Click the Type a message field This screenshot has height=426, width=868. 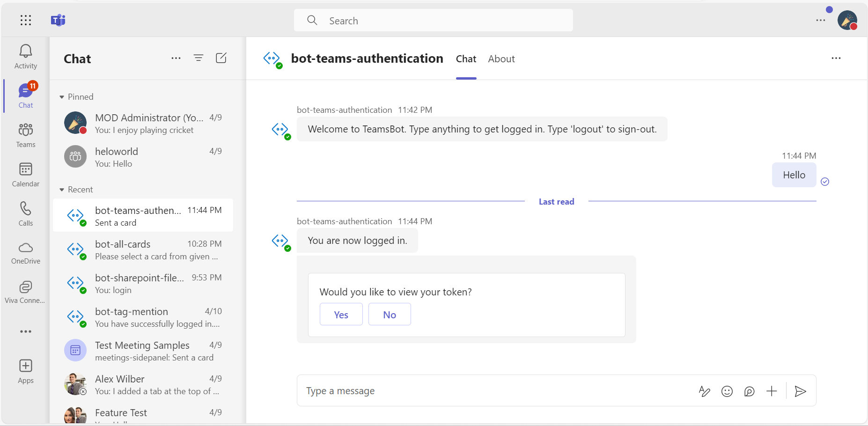click(x=496, y=390)
